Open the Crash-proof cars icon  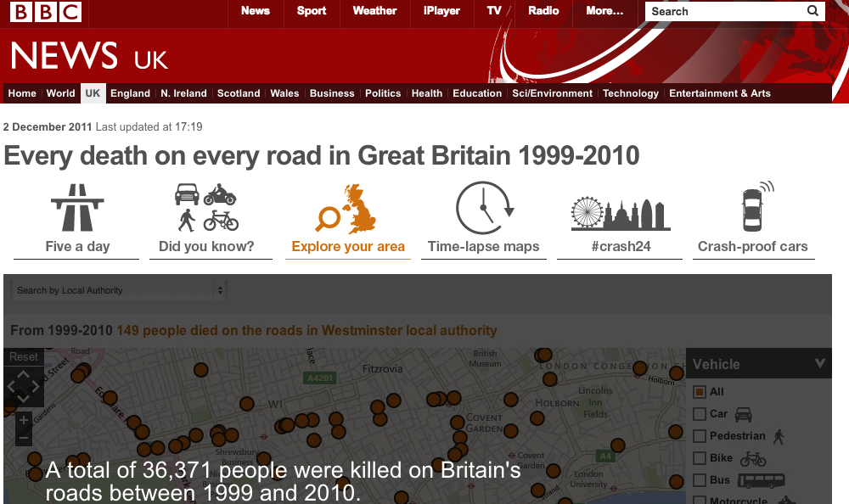[x=757, y=206]
